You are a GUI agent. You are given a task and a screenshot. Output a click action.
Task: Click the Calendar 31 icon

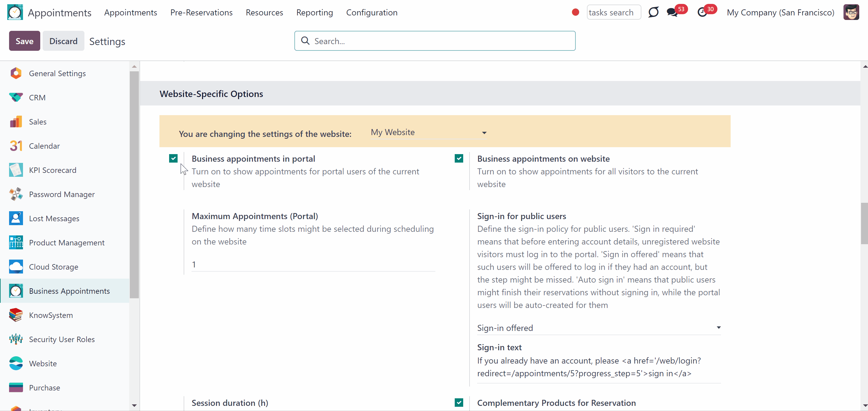click(x=16, y=146)
